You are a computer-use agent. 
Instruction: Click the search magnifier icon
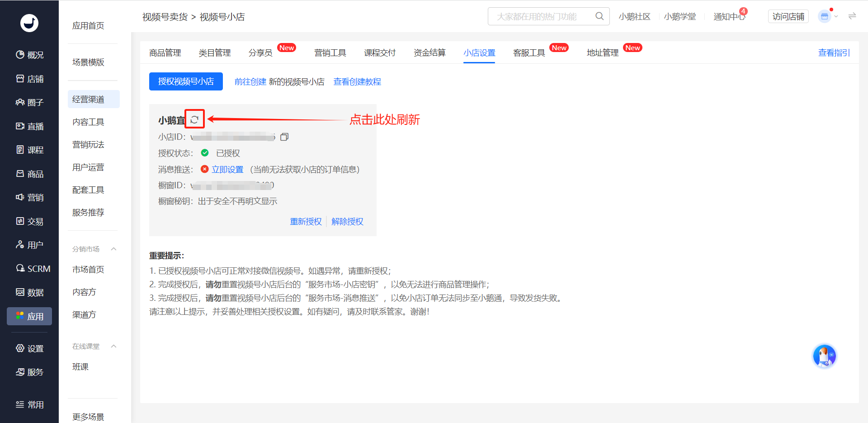coord(599,16)
